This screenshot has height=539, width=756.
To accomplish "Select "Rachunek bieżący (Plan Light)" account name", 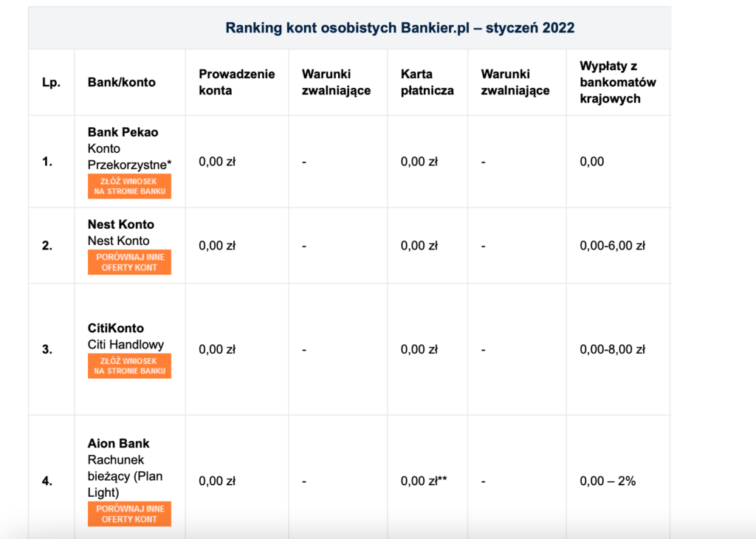I will click(x=126, y=476).
